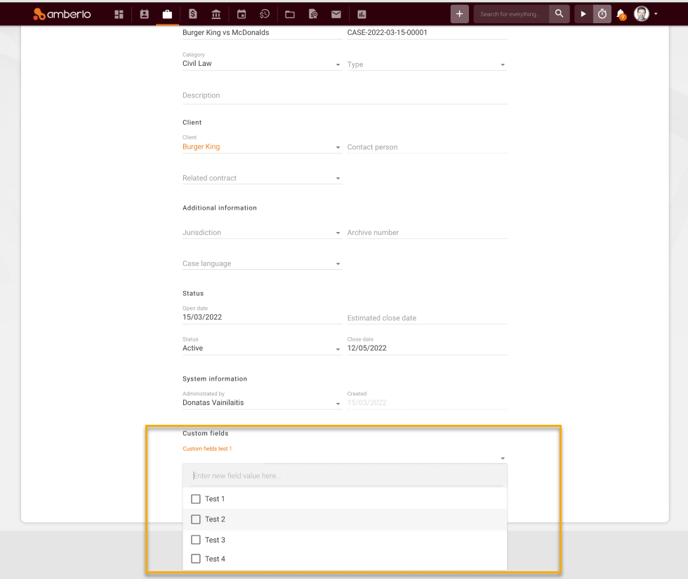Click the Amberlo logo
Screen dimensions: 688x579
pos(62,14)
